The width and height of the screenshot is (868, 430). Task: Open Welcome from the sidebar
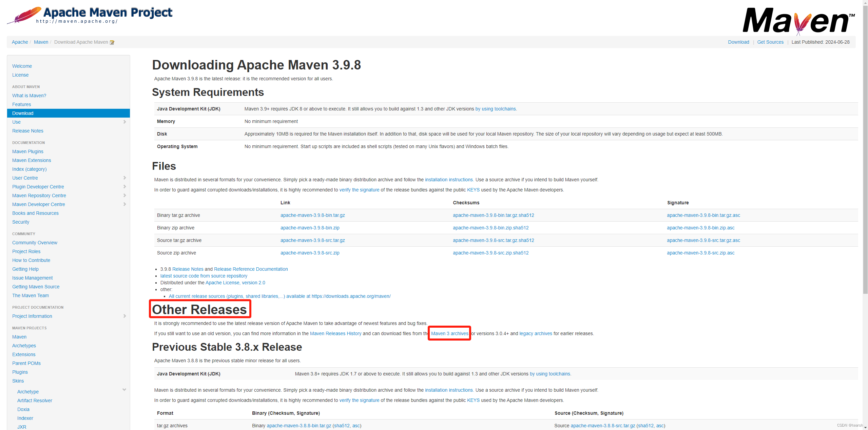[22, 66]
